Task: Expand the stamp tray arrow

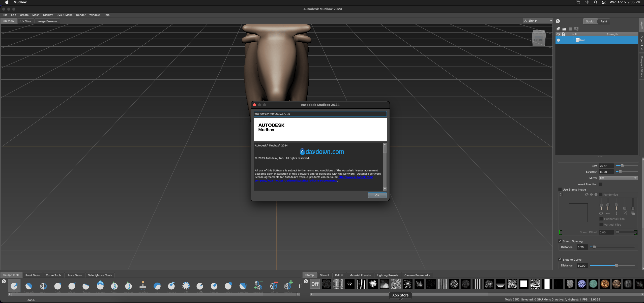Action: [x=306, y=281]
